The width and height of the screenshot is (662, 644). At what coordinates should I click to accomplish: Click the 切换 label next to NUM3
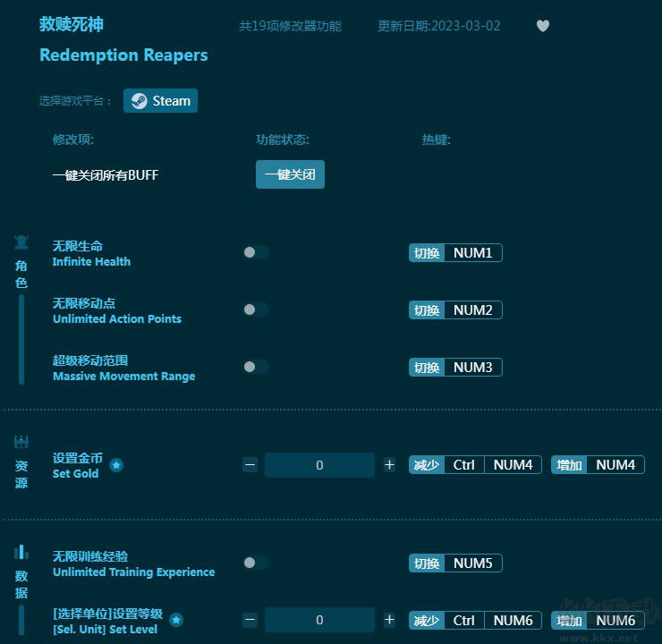(x=427, y=367)
